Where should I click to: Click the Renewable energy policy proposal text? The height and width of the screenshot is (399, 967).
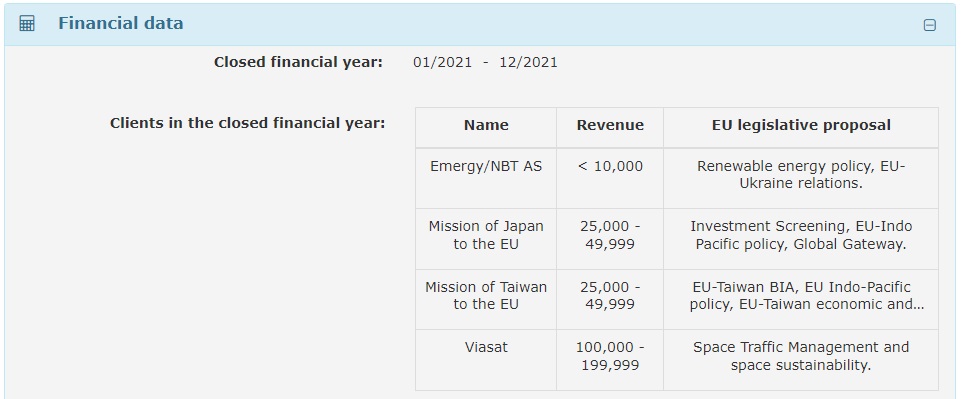click(x=801, y=175)
